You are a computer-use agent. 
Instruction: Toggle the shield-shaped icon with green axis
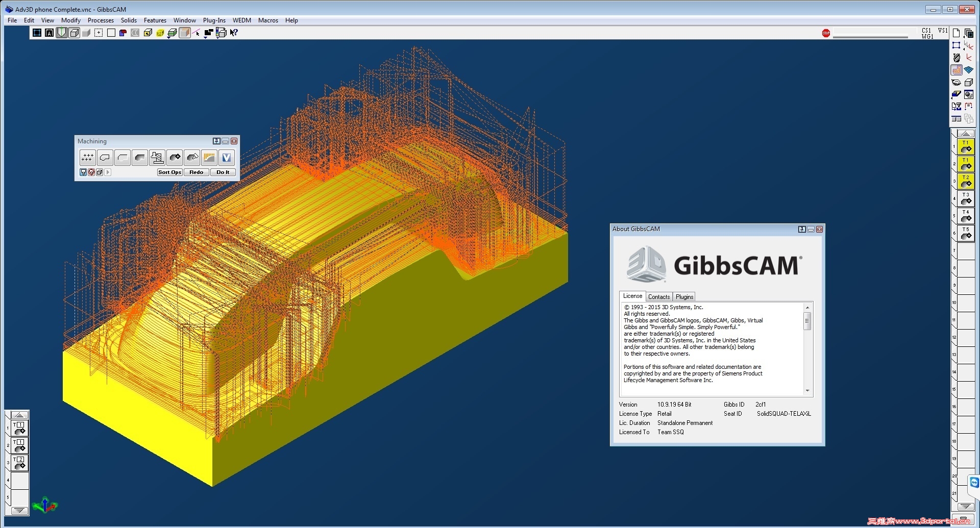pos(62,33)
